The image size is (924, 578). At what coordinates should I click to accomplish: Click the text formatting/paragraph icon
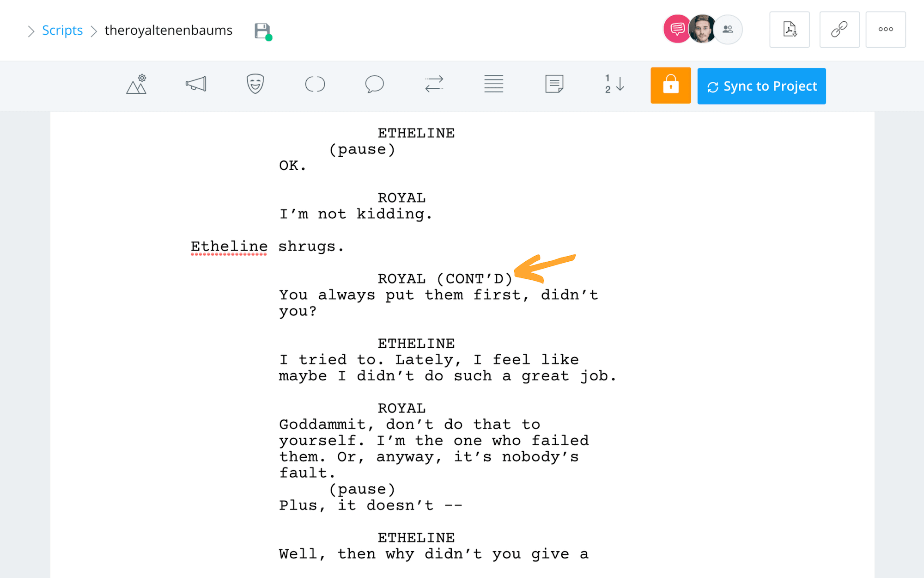click(x=494, y=85)
